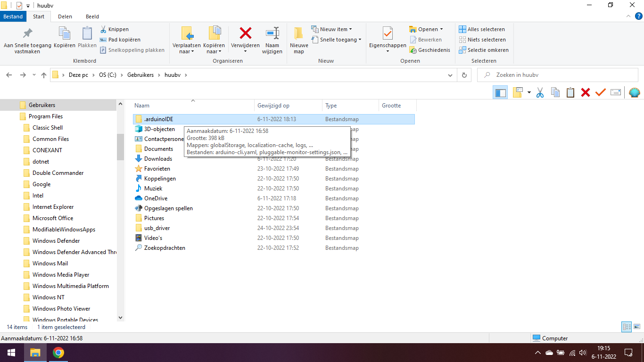Click Knippen in the ribbon Klembord group
Screen dimensions: 644x362
tap(114, 29)
